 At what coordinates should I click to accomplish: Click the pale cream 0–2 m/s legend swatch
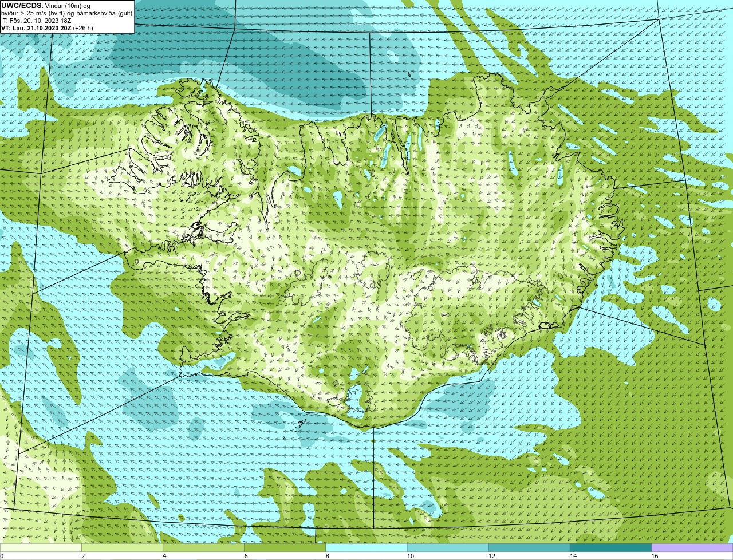click(x=41, y=548)
